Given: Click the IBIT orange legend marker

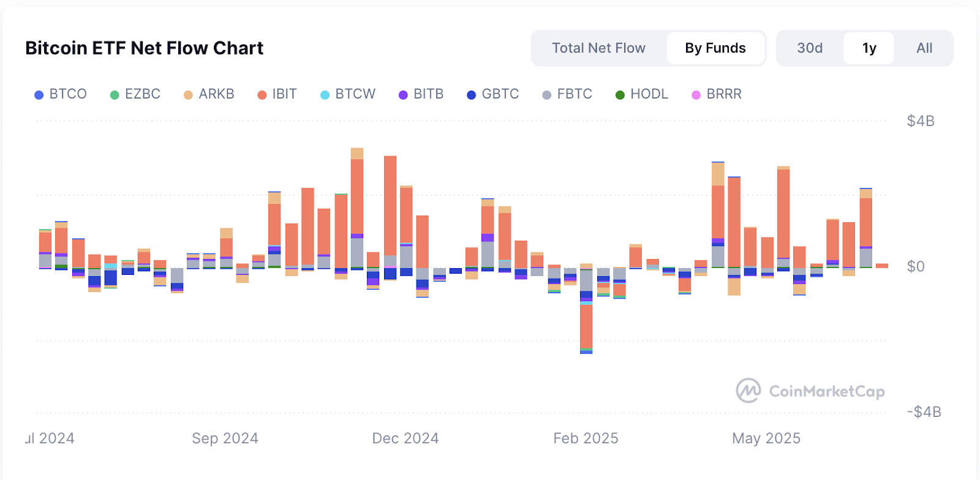Looking at the screenshot, I should pyautogui.click(x=262, y=95).
